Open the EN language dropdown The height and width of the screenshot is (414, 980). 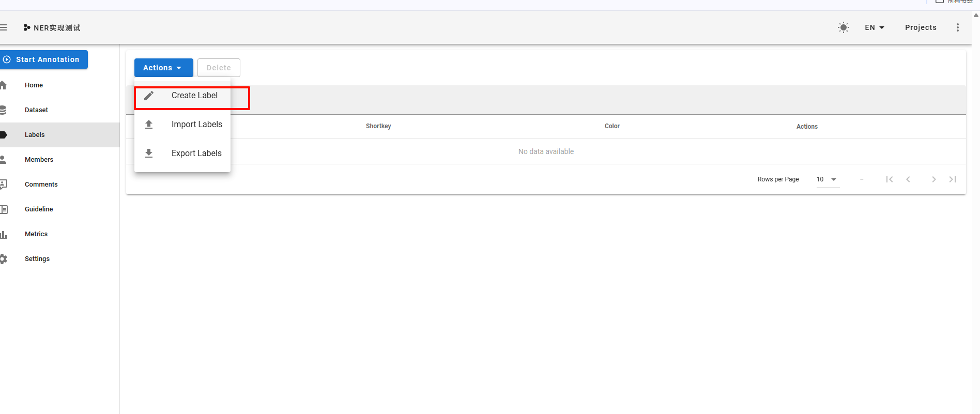point(875,27)
